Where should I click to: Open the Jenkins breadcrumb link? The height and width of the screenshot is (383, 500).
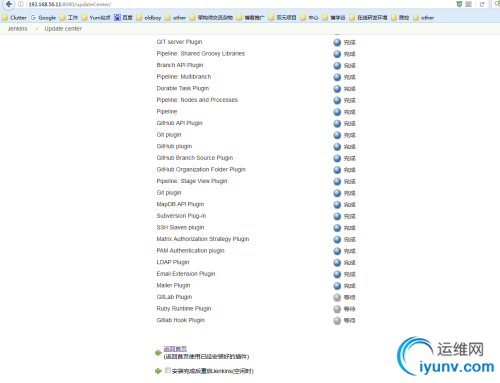(18, 29)
